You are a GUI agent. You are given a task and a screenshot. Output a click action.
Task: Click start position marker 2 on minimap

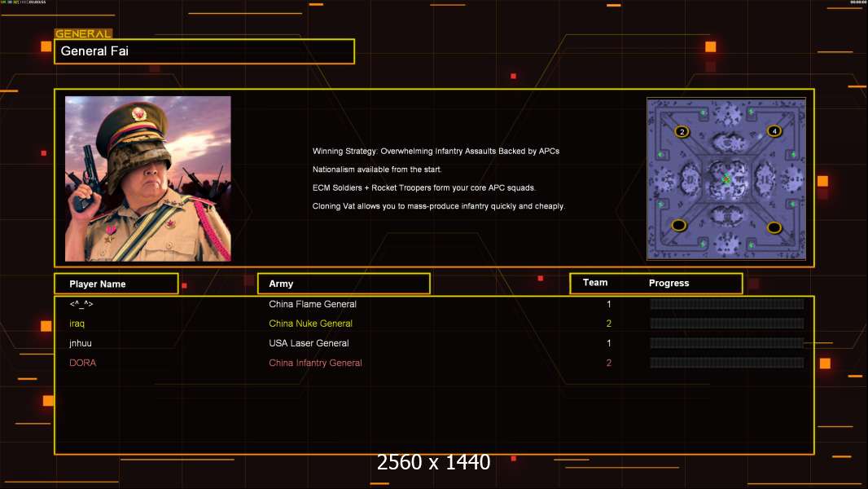coord(682,131)
